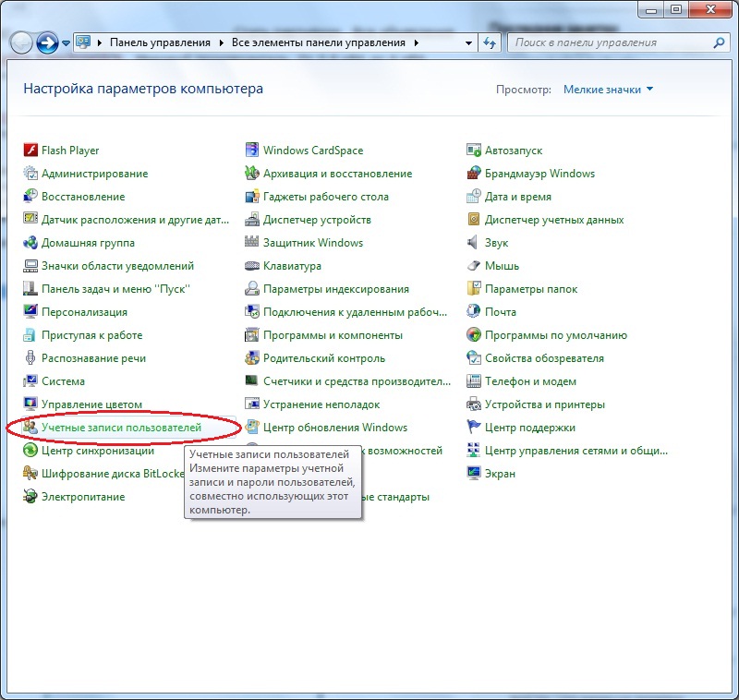Image resolution: width=739 pixels, height=700 pixels.
Task: Open Подключения к удаленным рабочим столам link
Action: [355, 312]
